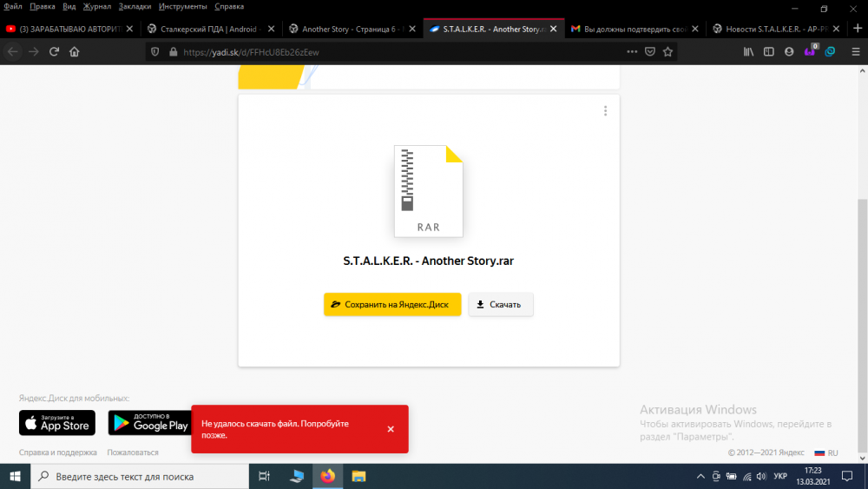Close the active S.T.A.L.K.E.R. Another Story.rar tab
Image resolution: width=868 pixels, height=489 pixels.
coord(554,29)
